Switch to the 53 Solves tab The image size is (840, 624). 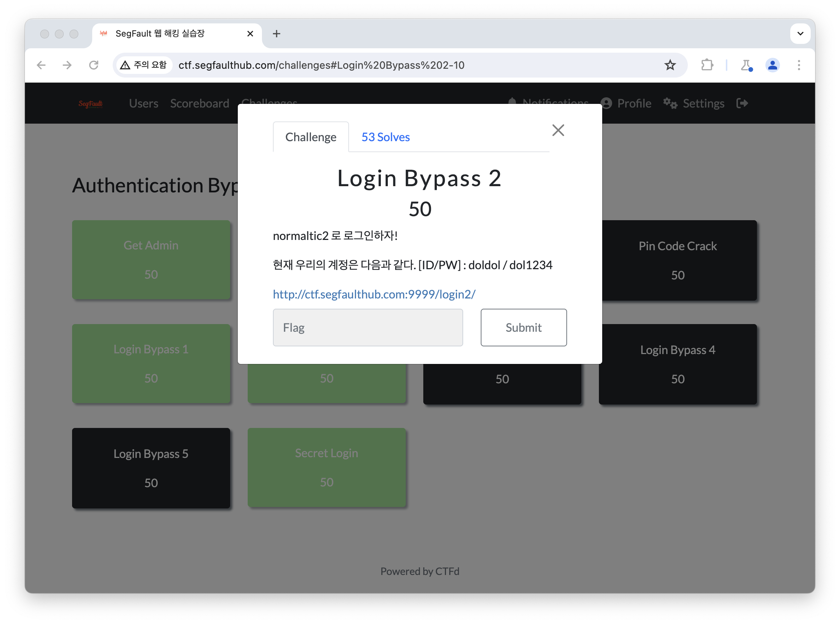tap(385, 137)
